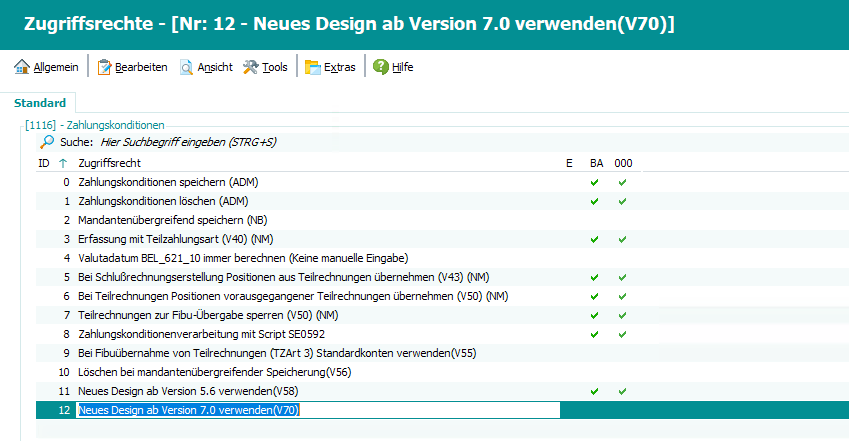Click the Tools wrench icon
Screen dimensions: 849x441
[x=250, y=67]
